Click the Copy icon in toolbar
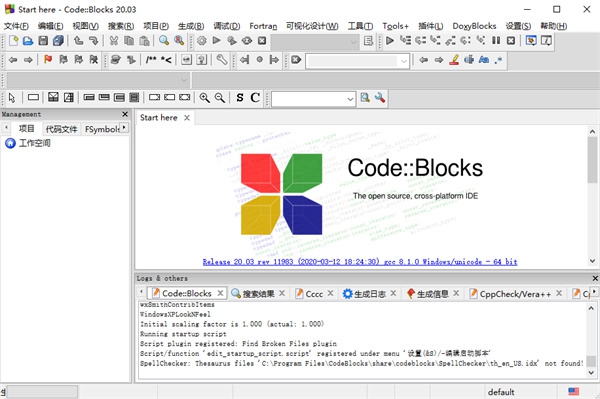This screenshot has width=600, height=399. [129, 41]
